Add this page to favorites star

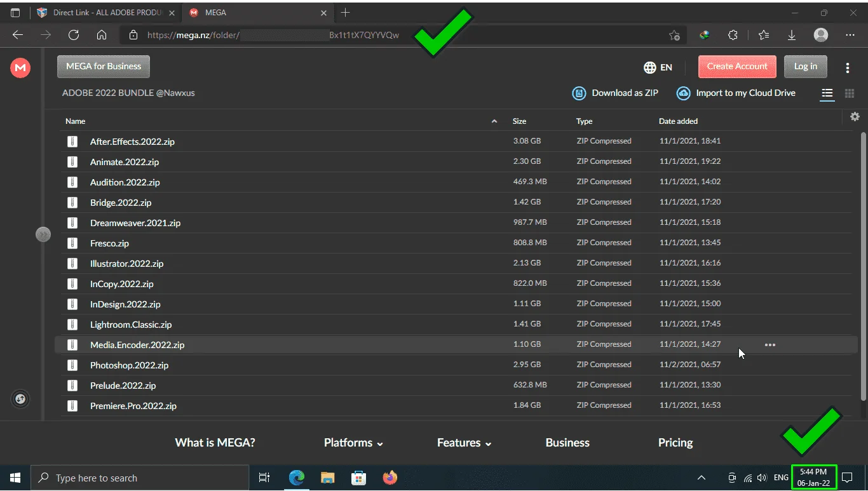(x=674, y=36)
